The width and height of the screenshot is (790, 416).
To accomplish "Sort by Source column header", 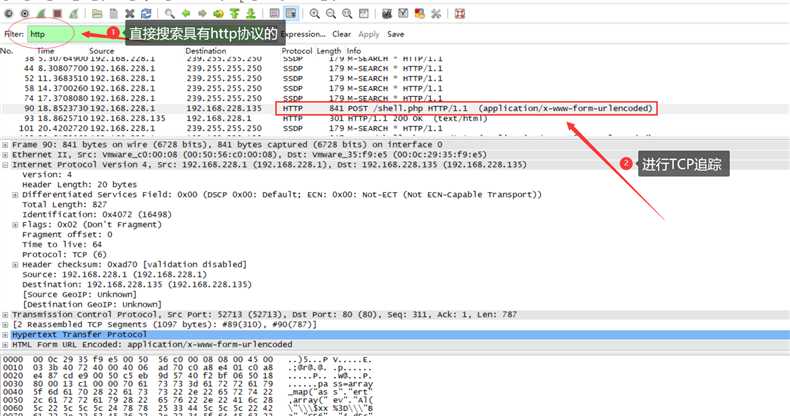I will [102, 51].
